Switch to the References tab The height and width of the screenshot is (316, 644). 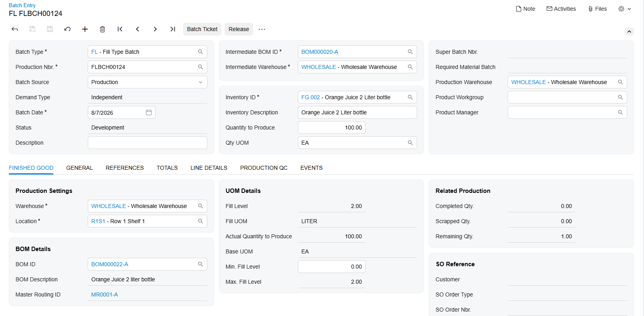click(125, 168)
